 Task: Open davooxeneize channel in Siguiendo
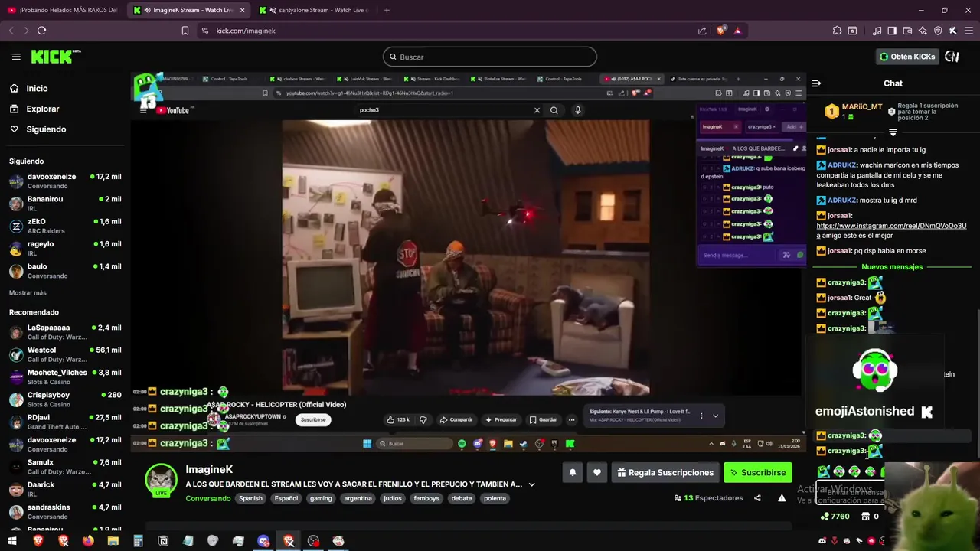click(65, 181)
